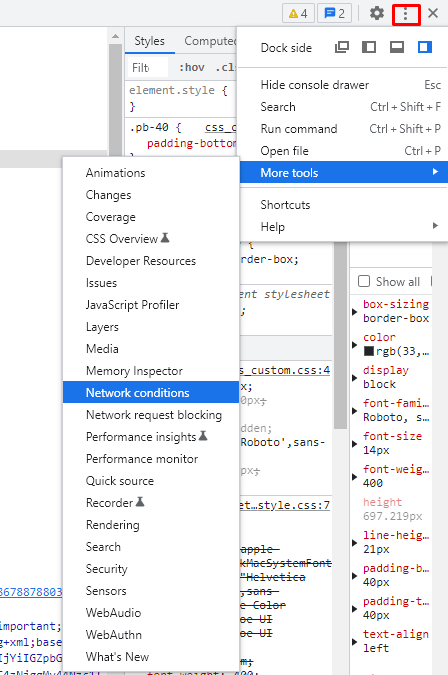Expand the display computed property
The height and width of the screenshot is (675, 448).
pos(355,378)
